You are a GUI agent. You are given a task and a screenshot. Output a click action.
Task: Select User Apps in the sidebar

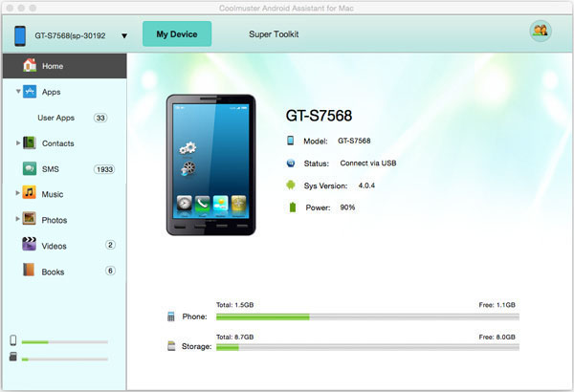coord(55,118)
